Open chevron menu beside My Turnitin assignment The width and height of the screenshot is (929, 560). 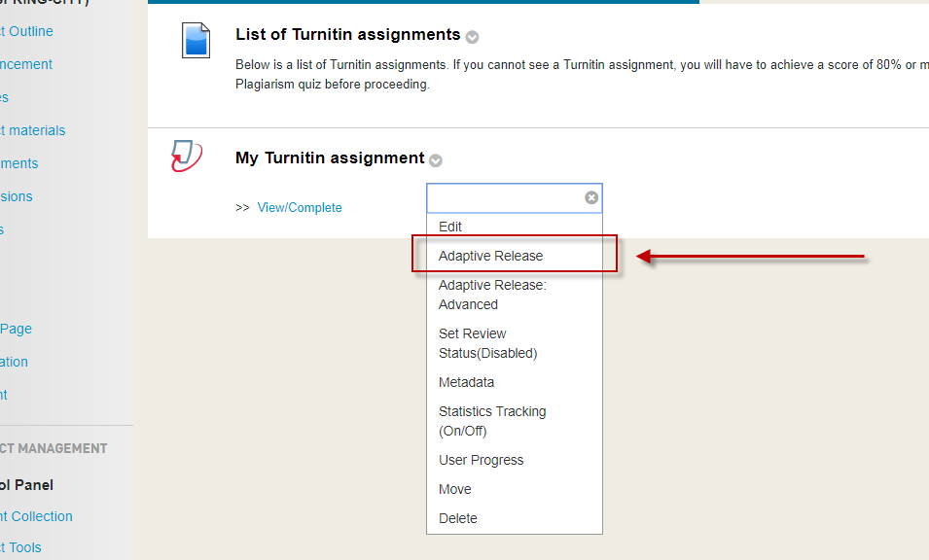tap(436, 160)
